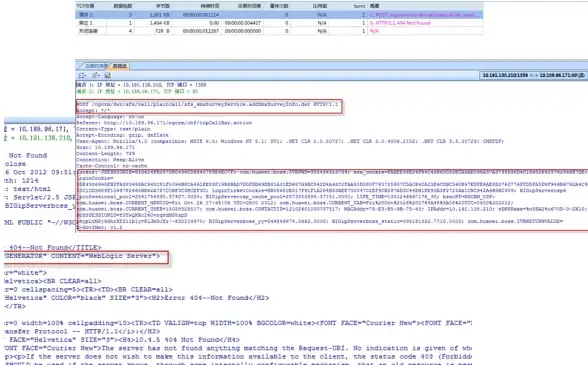Image resolution: width=588 pixels, height=365 pixels.
Task: Click the summary column header
Action: pyautogui.click(x=374, y=6)
